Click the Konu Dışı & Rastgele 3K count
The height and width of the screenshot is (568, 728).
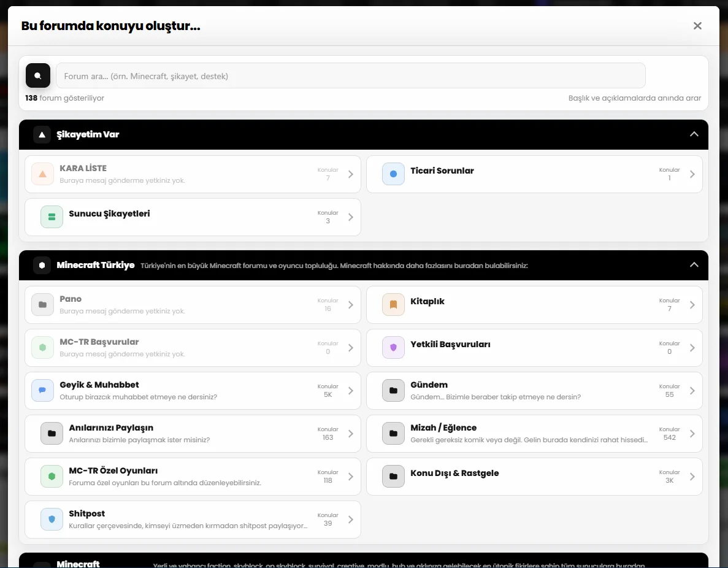pos(670,480)
